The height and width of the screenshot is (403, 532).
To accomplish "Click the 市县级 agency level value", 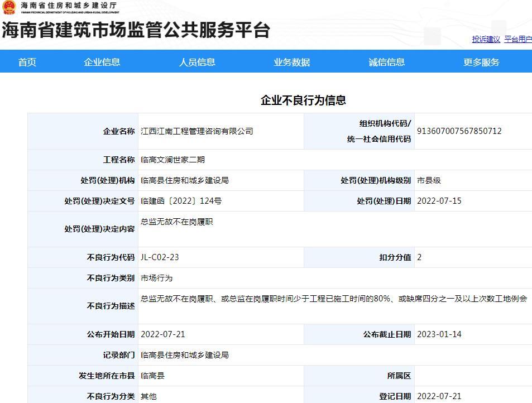I will click(x=429, y=180).
